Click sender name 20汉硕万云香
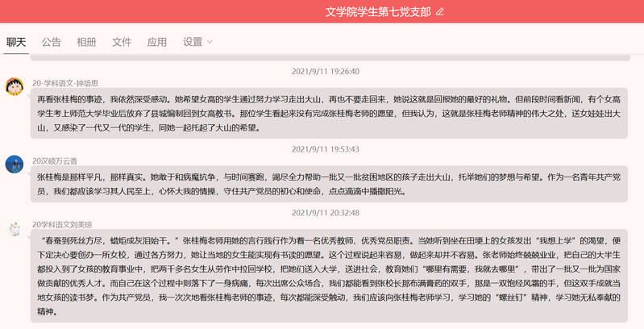This screenshot has height=329, width=644. coord(60,160)
